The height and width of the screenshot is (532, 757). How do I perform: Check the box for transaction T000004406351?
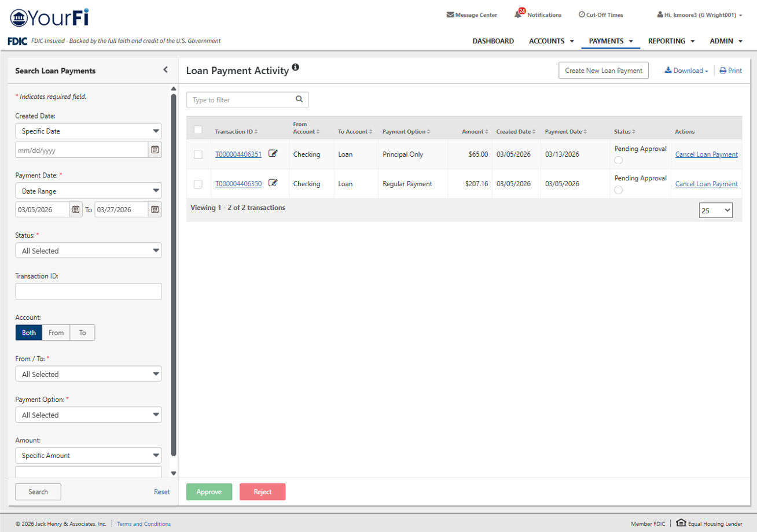tap(198, 154)
